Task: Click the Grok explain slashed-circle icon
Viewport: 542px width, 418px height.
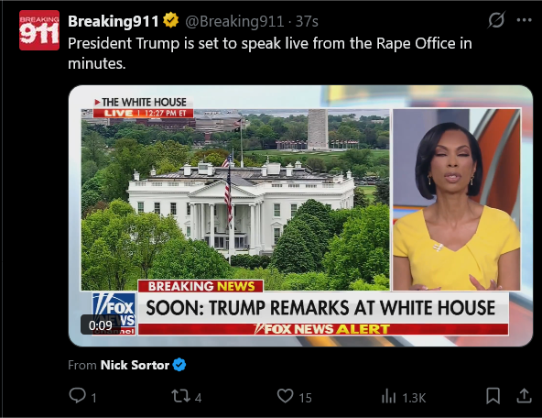Action: tap(496, 20)
